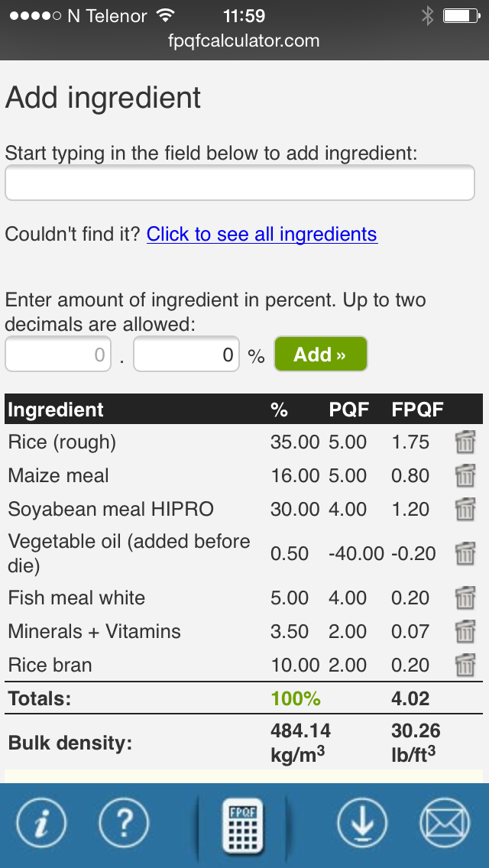Trash the Soyabean meal HIPRO row
The height and width of the screenshot is (868, 489).
coord(465,510)
